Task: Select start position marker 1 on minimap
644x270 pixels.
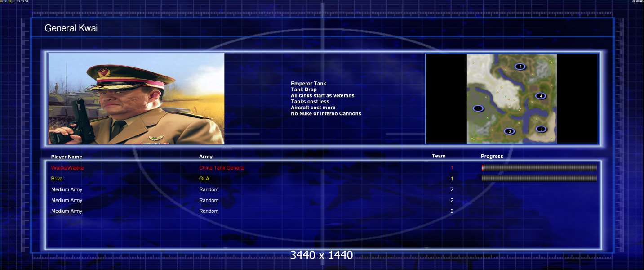Action: pyautogui.click(x=479, y=108)
